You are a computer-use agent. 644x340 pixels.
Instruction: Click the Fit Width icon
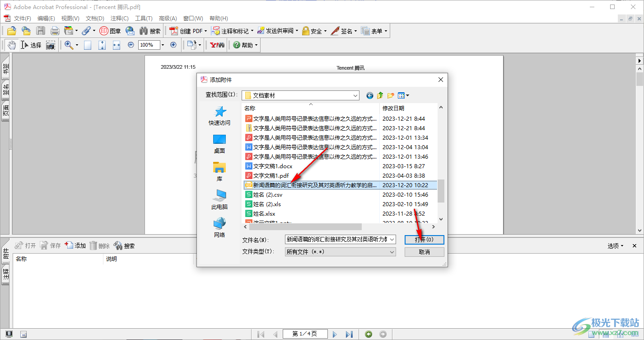coord(117,45)
